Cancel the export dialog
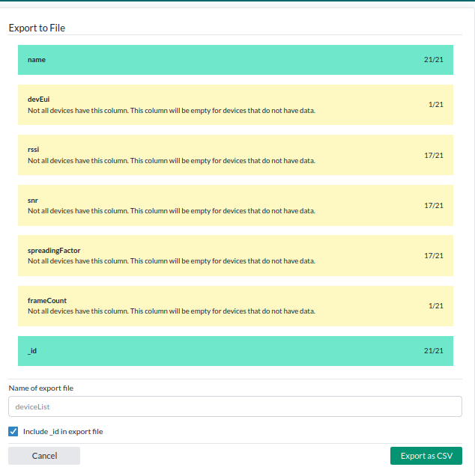Viewport: 475px width, 476px height. [x=44, y=456]
